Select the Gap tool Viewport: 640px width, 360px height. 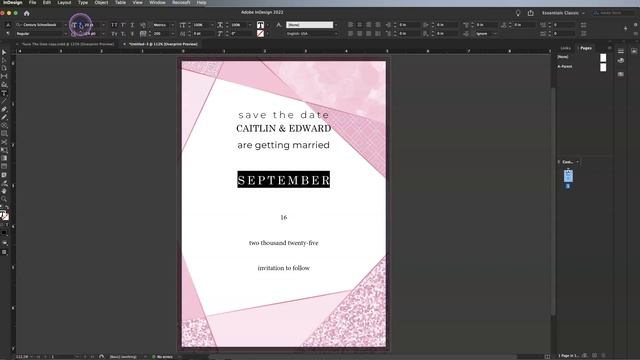[4, 77]
